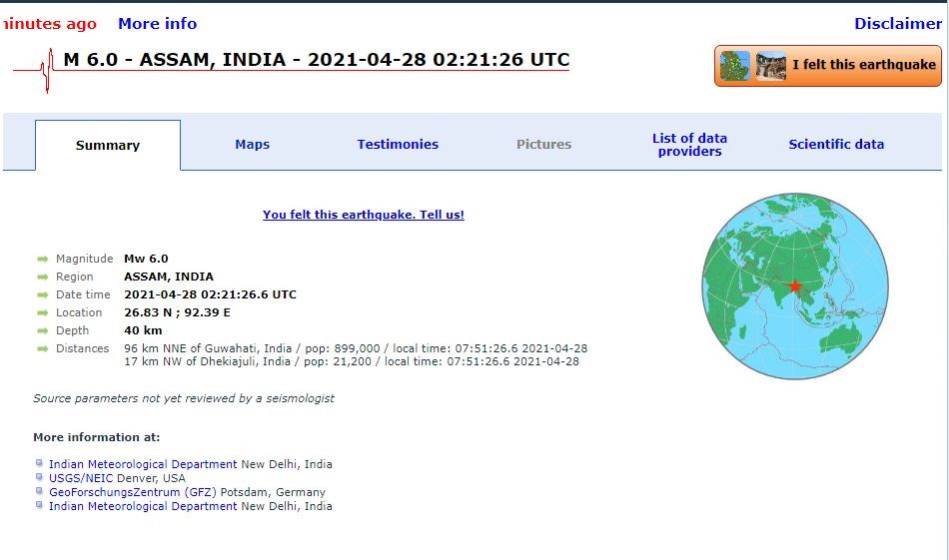Open the List of data providers tab
The width and height of the screenshot is (949, 560).
tap(689, 145)
